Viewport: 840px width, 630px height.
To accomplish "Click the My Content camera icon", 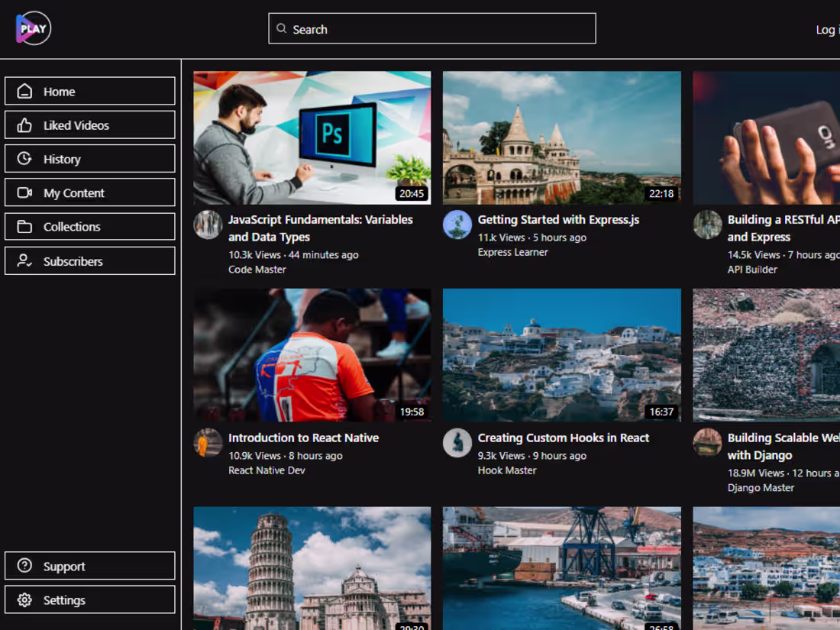I will 24,192.
